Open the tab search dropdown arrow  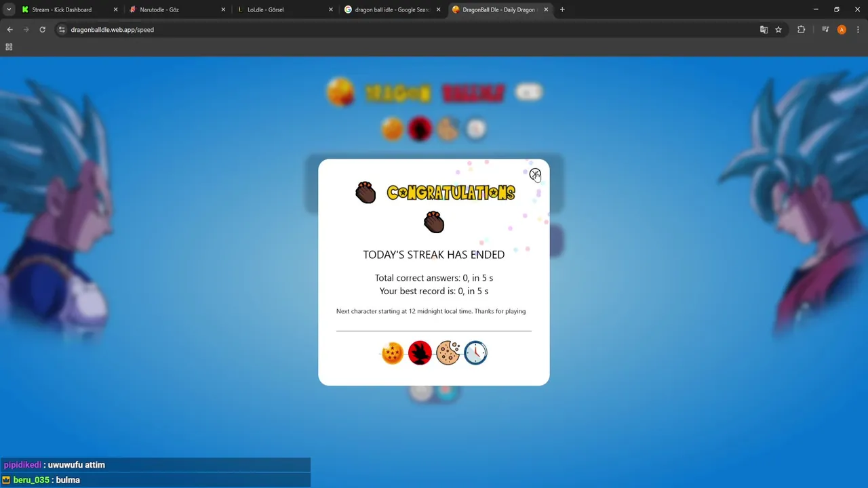[8, 9]
